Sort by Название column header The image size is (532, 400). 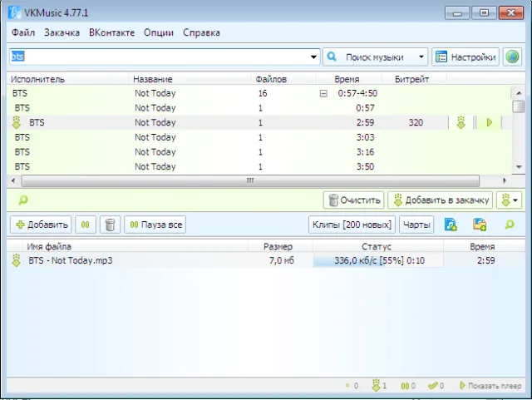[190, 79]
